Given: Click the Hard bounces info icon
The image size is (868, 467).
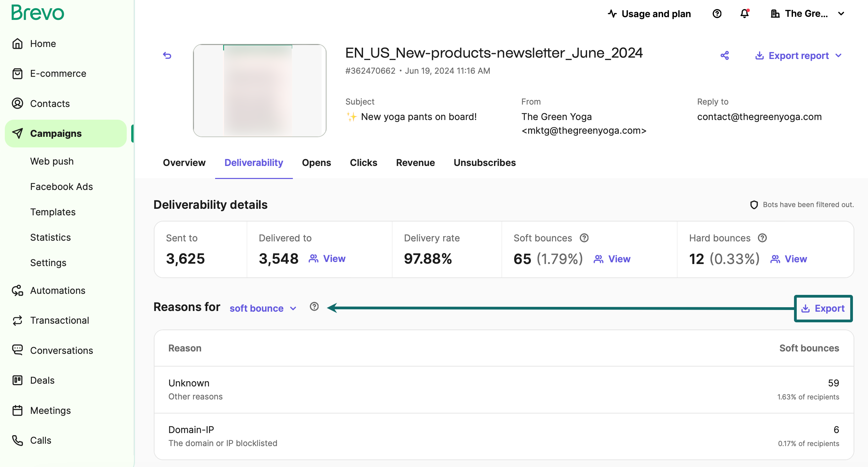Looking at the screenshot, I should tap(762, 238).
